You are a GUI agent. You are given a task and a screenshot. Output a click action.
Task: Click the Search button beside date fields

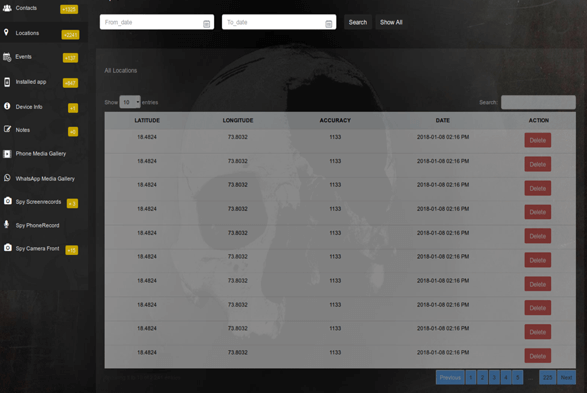click(358, 22)
